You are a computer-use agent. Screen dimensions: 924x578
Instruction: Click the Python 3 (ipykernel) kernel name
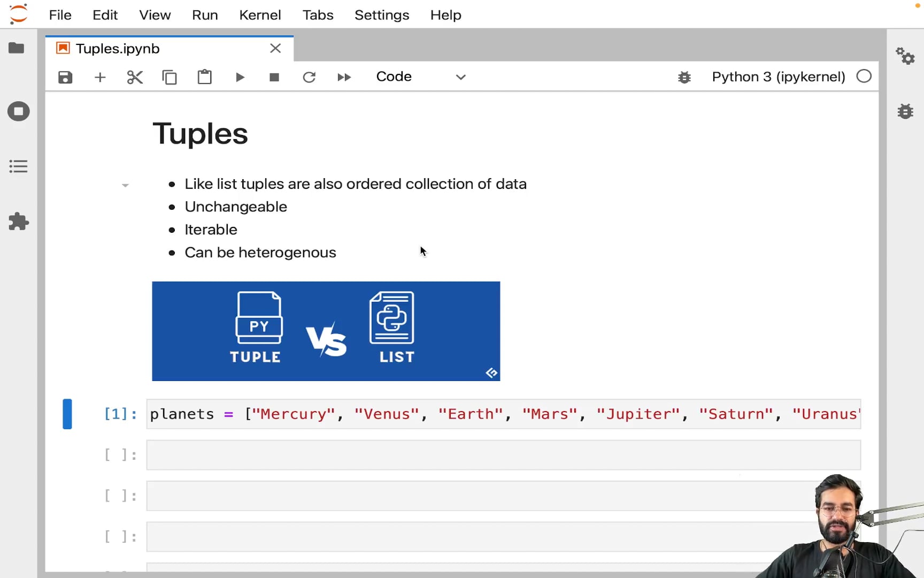(x=778, y=77)
